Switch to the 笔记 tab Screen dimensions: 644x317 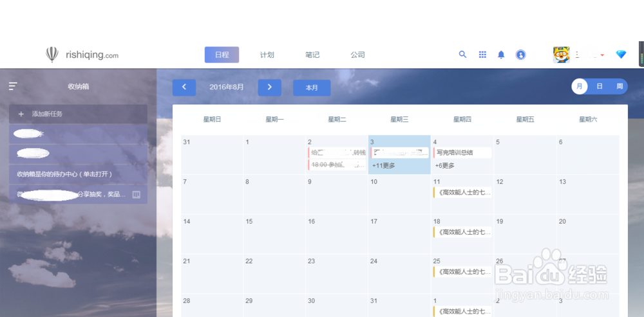[x=312, y=55]
